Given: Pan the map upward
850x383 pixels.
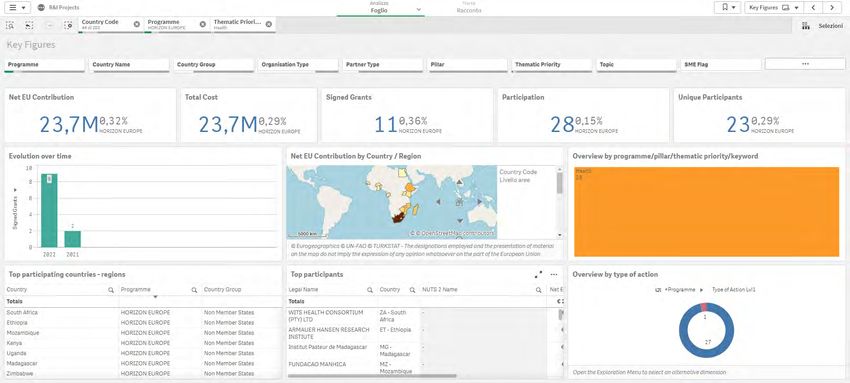Looking at the screenshot, I should [x=460, y=183].
